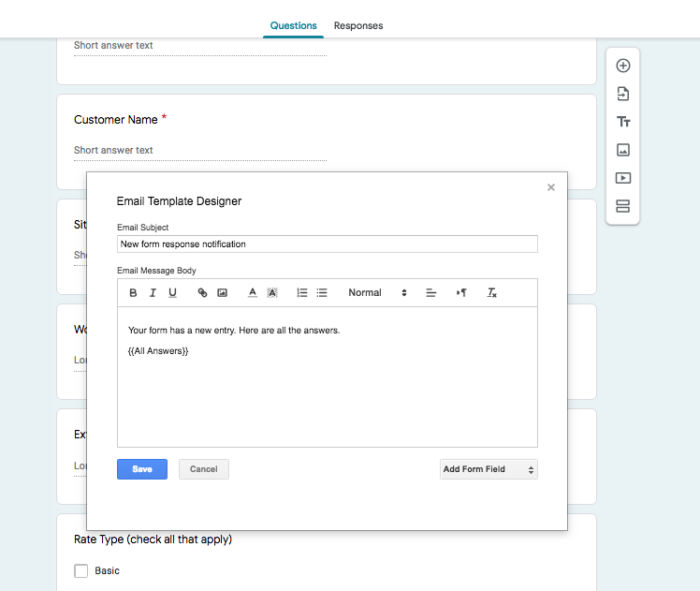The width and height of the screenshot is (700, 591).
Task: Open the text color picker
Action: [252, 293]
